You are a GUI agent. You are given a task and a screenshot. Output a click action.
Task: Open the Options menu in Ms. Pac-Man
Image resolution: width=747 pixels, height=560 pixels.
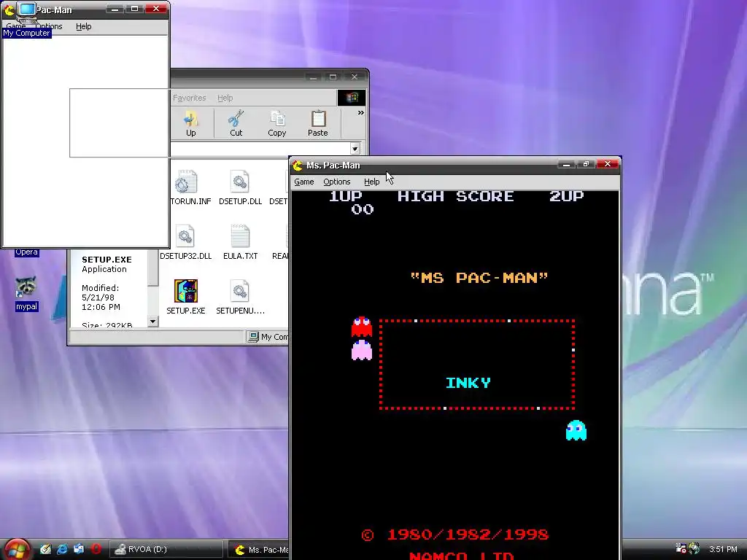(x=337, y=182)
